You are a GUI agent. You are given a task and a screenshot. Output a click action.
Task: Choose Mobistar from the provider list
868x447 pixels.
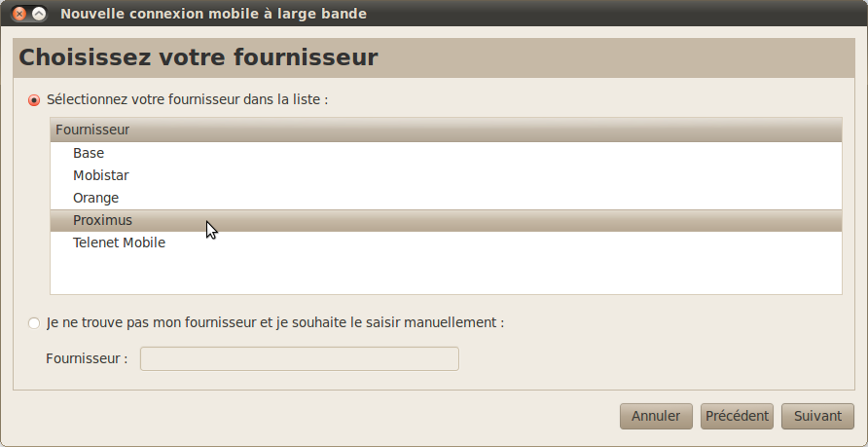447,175
